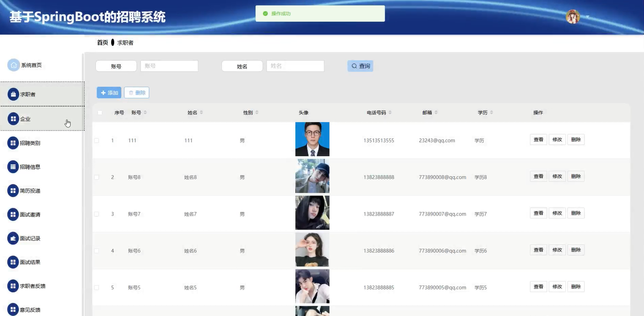Click the 首页 breadcrumb link
This screenshot has width=644, height=316.
click(x=103, y=43)
